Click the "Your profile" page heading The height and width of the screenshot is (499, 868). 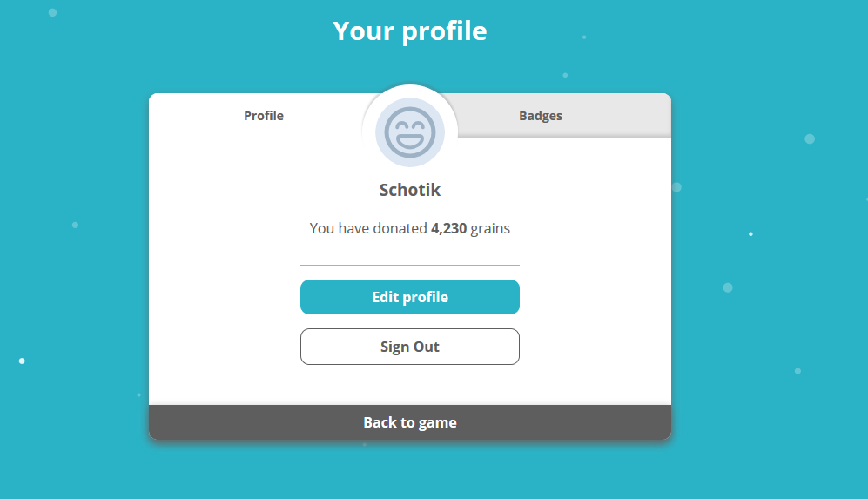point(410,31)
